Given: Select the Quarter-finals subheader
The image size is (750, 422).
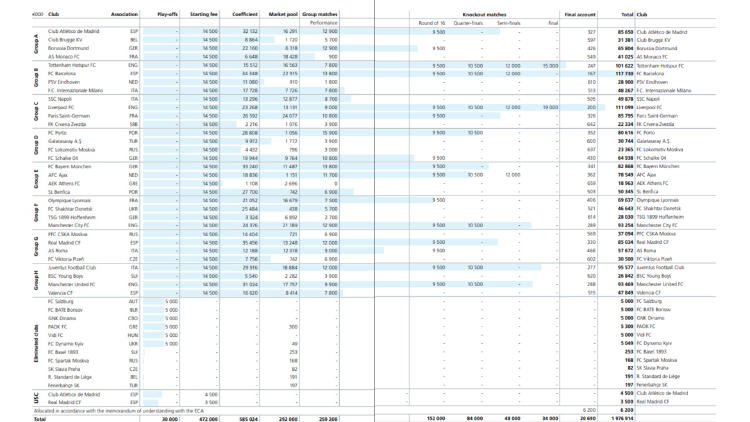Looking at the screenshot, I should pos(468,23).
